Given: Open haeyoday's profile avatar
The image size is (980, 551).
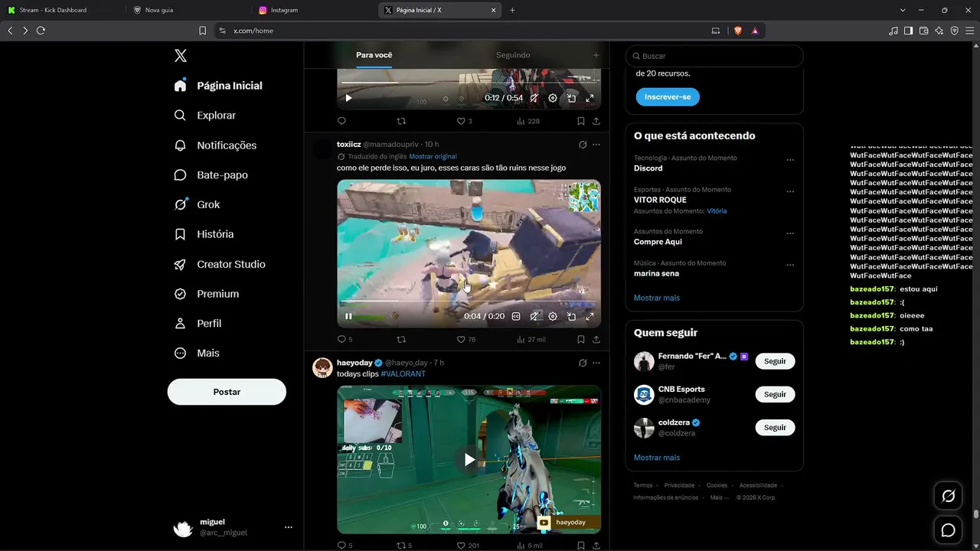Looking at the screenshot, I should click(x=322, y=367).
